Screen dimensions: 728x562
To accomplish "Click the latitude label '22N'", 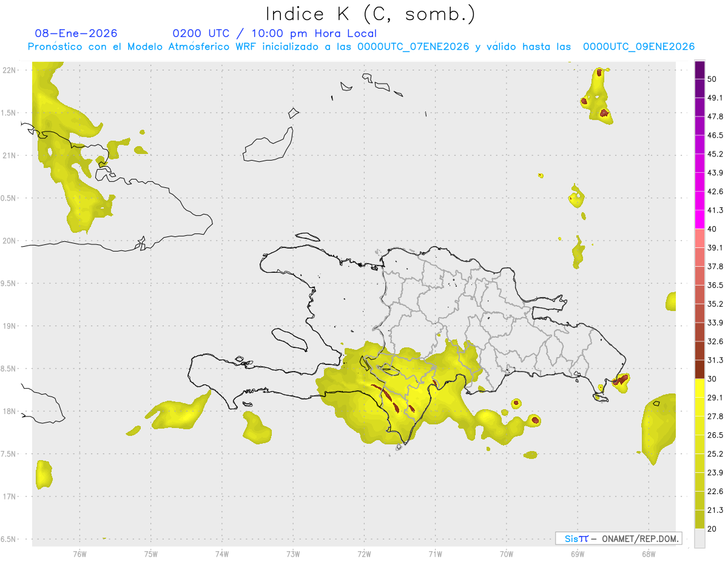I will (9, 70).
